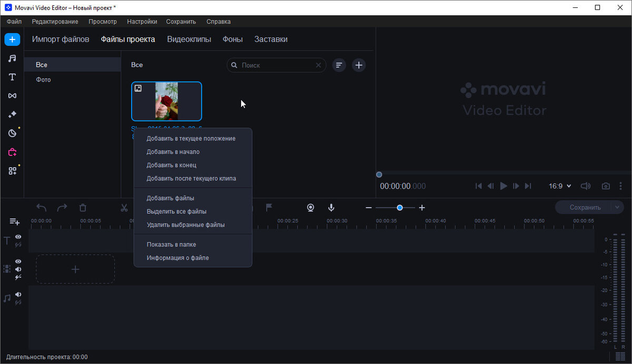Toggle visibility eye on the video track
Screen dimensions: 632x364
(18, 261)
